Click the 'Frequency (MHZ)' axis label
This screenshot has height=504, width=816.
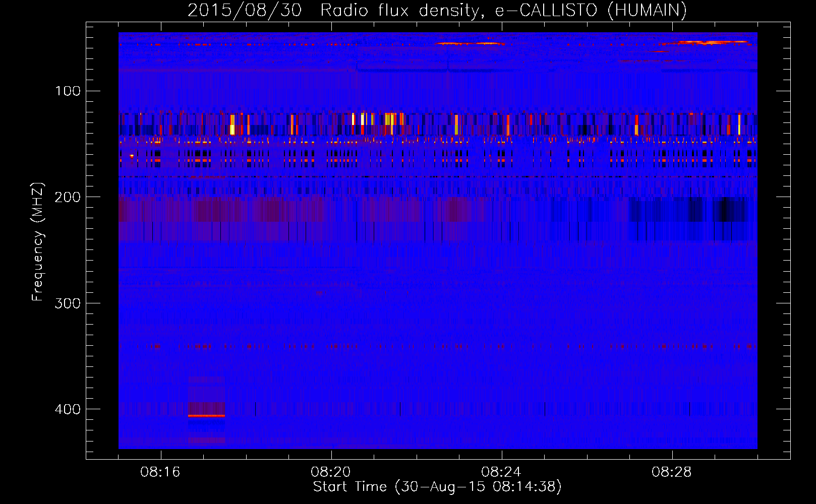click(37, 242)
